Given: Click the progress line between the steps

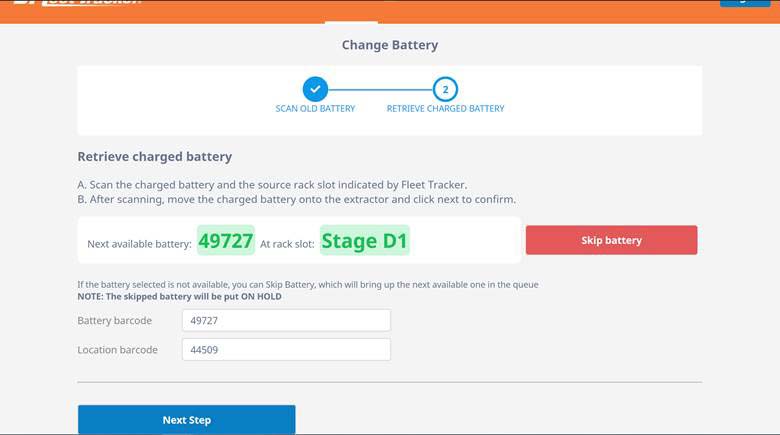Looking at the screenshot, I should (x=380, y=89).
